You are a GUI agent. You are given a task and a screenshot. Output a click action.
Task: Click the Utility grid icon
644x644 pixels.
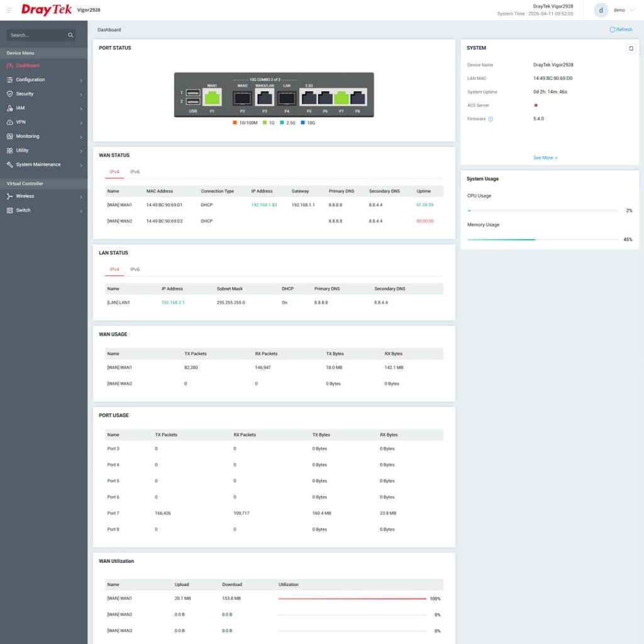coord(10,150)
